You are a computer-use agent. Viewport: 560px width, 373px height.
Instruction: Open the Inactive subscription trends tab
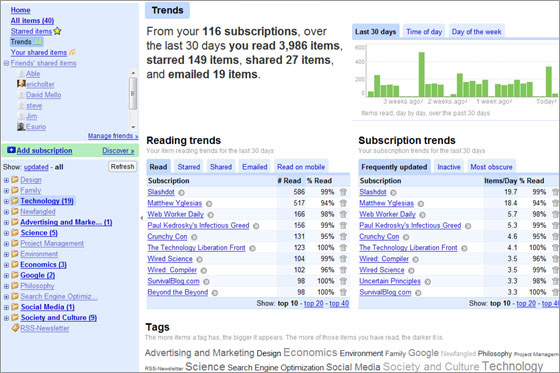(449, 166)
